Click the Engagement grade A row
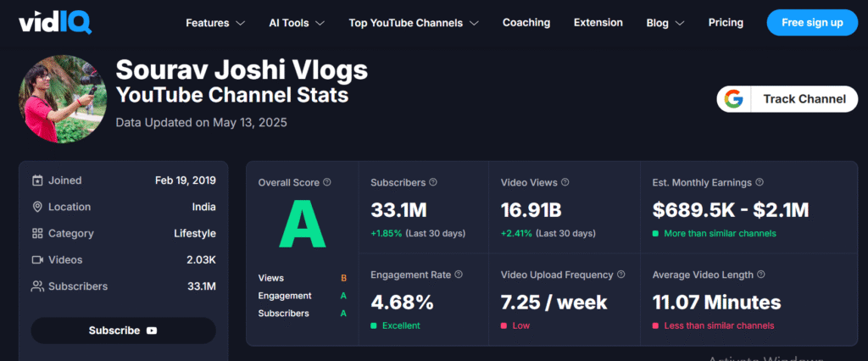The image size is (868, 361). [x=303, y=296]
